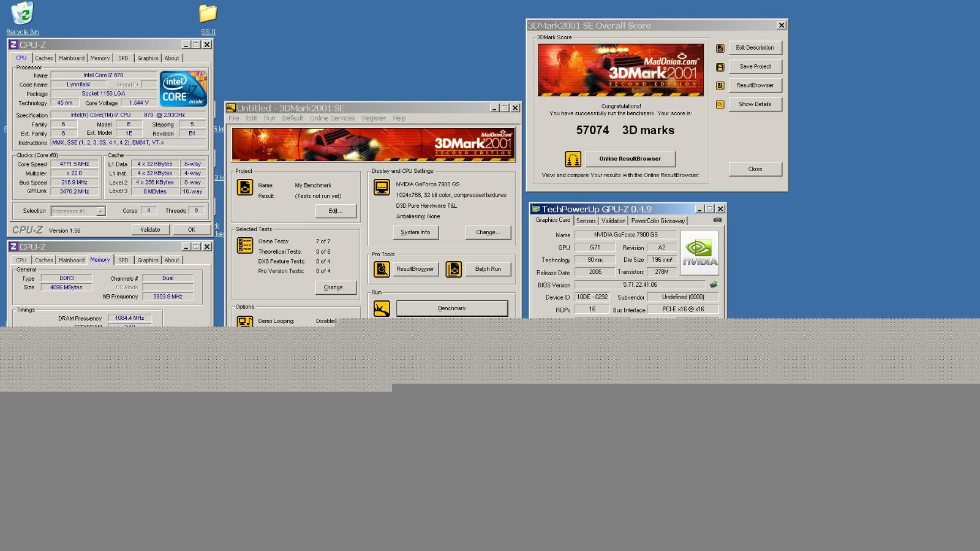Image resolution: width=980 pixels, height=551 pixels.
Task: Click the upper CPU-Z title bar Z icon
Action: pos(13,45)
